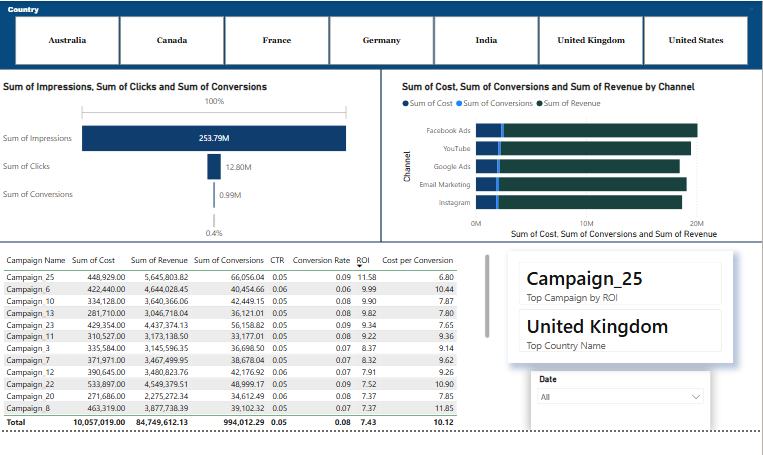Select the Campaign_3 row name
The image size is (763, 455).
tap(28, 348)
